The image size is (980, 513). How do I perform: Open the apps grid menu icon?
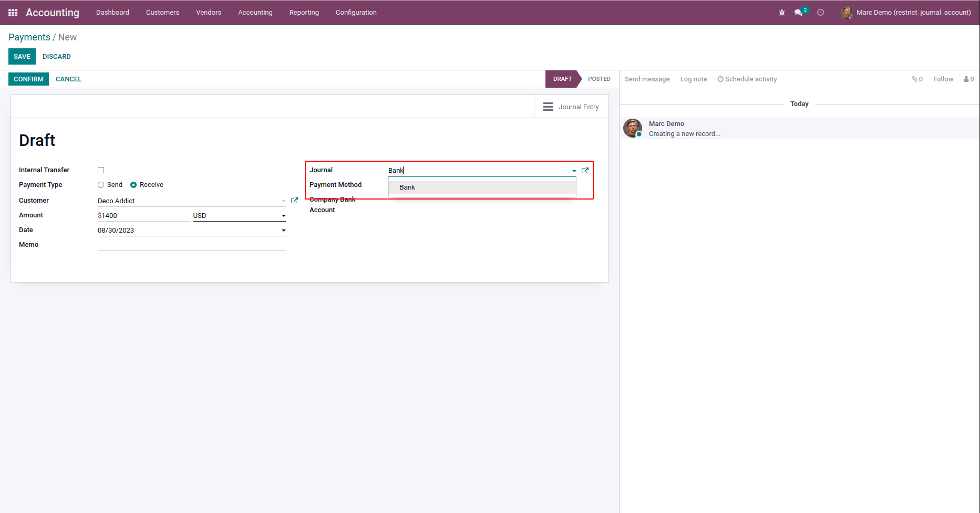tap(13, 13)
